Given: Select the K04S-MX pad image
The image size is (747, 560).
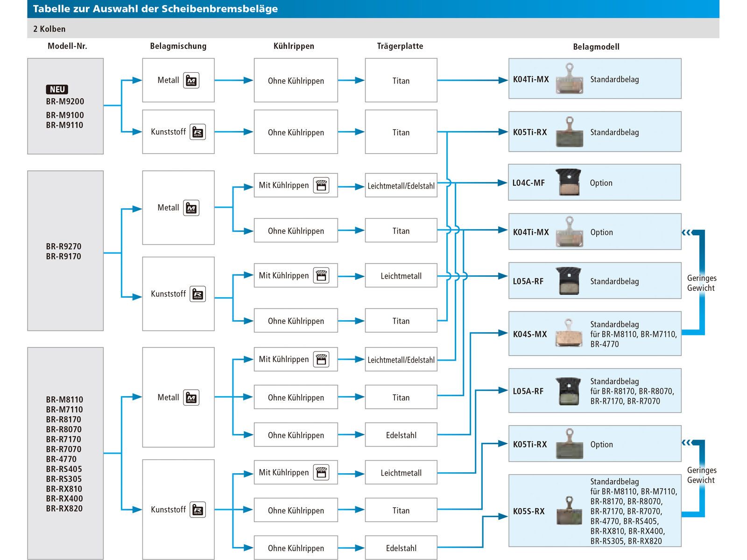Looking at the screenshot, I should click(x=570, y=333).
